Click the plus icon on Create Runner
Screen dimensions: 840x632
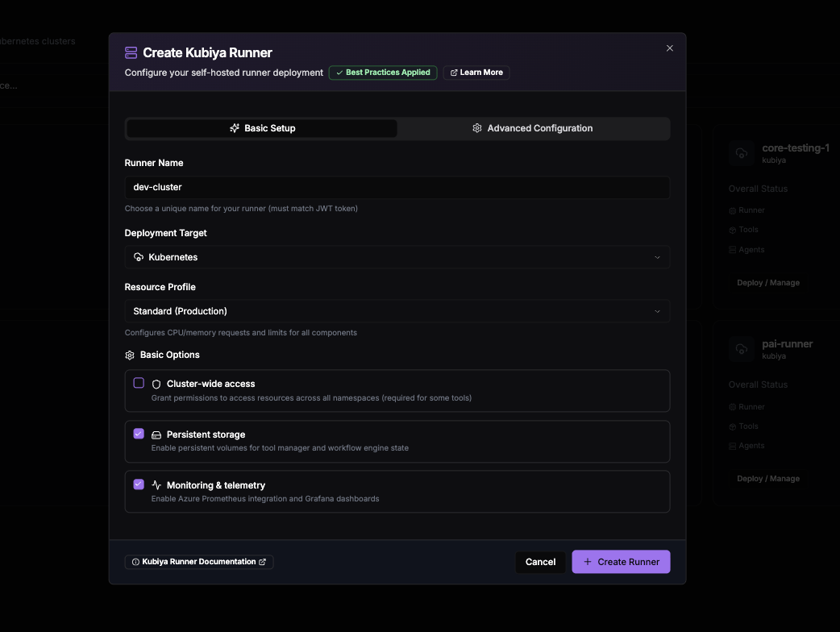[588, 562]
